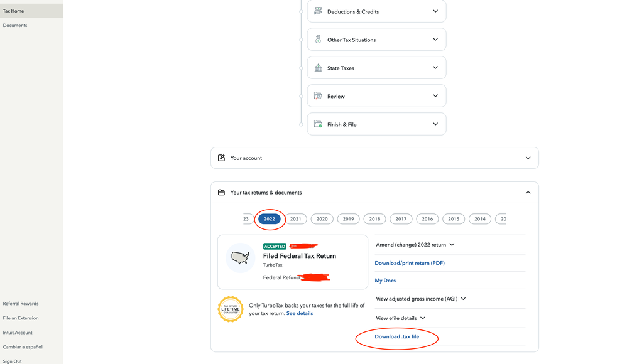Viewport: 627px width, 364px height.
Task: Click the tax returns folder icon
Action: point(221,193)
